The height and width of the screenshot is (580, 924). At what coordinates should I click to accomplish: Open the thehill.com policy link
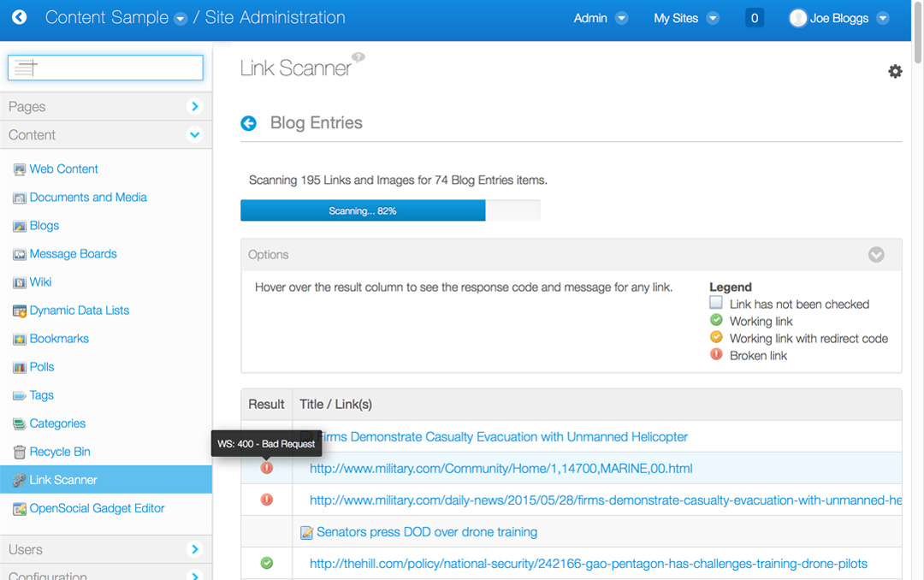(x=589, y=564)
